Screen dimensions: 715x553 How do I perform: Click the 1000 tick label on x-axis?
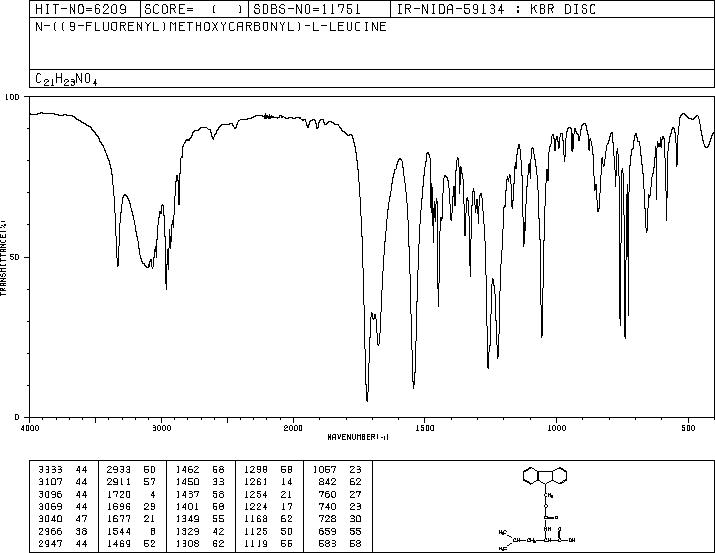tap(556, 428)
